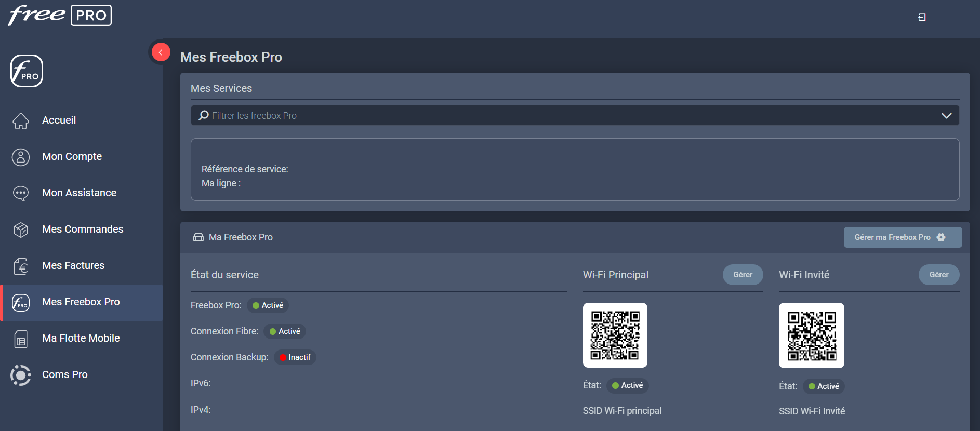Click Wi-Fi Principal État Activé badge
This screenshot has width=980, height=431.
pyautogui.click(x=627, y=385)
